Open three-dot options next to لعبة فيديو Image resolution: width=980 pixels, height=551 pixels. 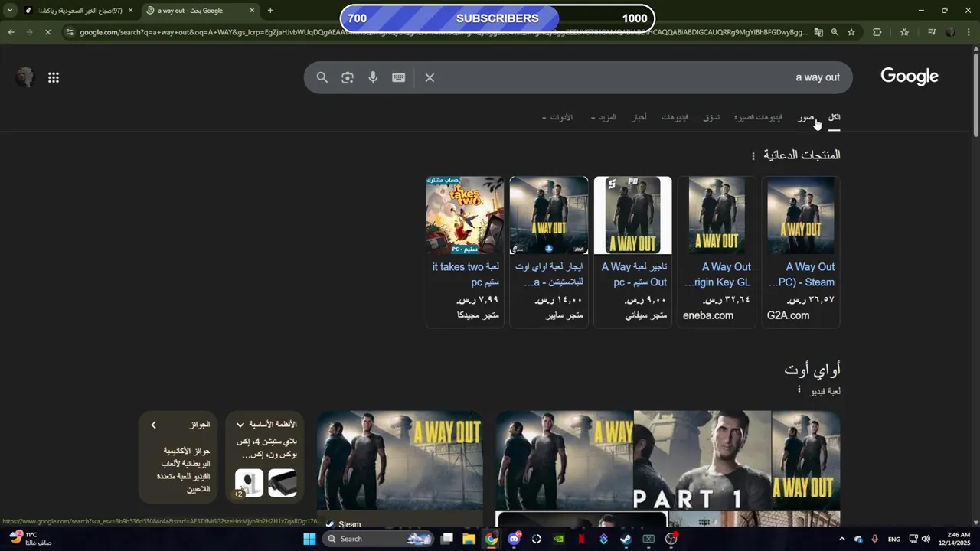click(x=799, y=390)
